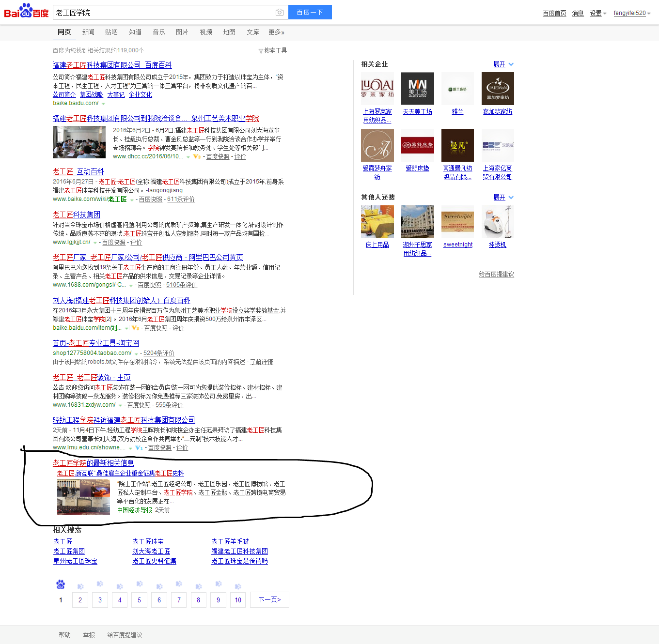659x644 pixels.
Task: Select the 网页 tab
Action: (x=64, y=32)
